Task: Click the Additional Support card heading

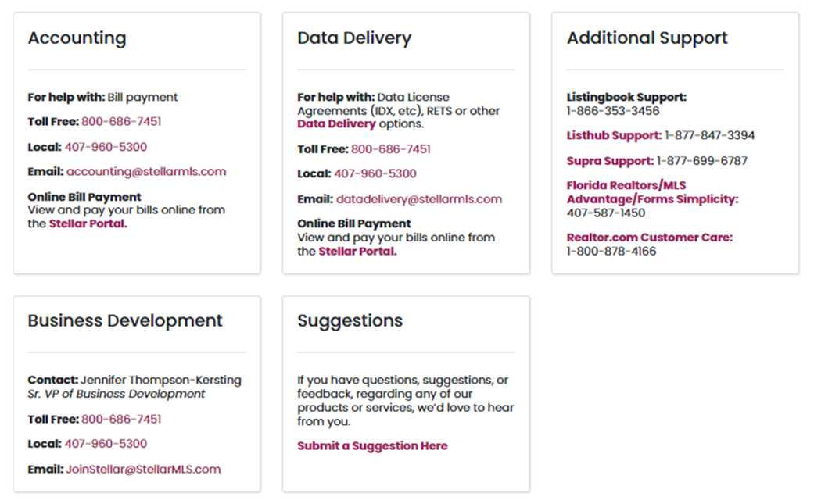Action: coord(647,38)
